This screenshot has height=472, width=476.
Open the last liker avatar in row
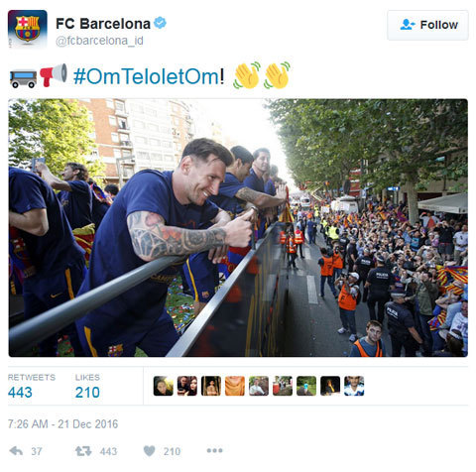pos(354,386)
